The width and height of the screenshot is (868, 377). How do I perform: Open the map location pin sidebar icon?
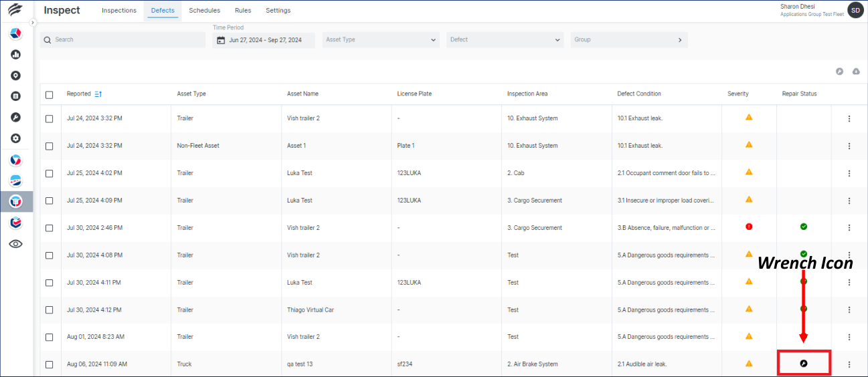tap(15, 76)
